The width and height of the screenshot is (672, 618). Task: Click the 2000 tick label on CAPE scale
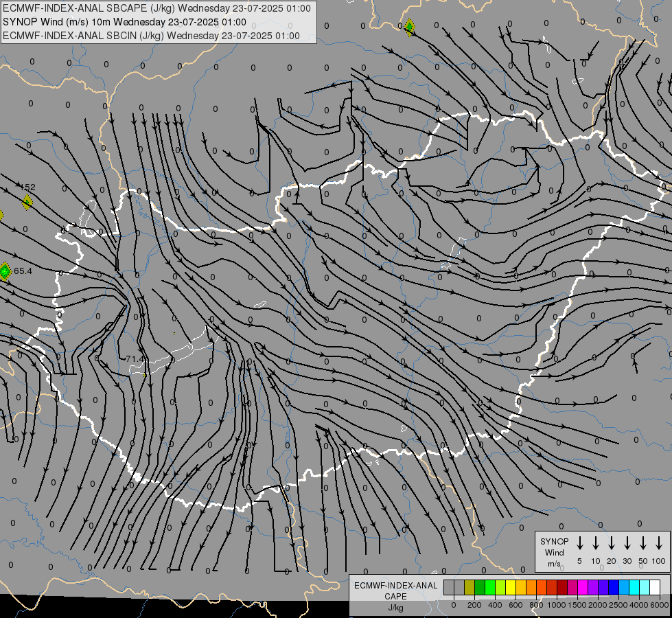coord(598,605)
